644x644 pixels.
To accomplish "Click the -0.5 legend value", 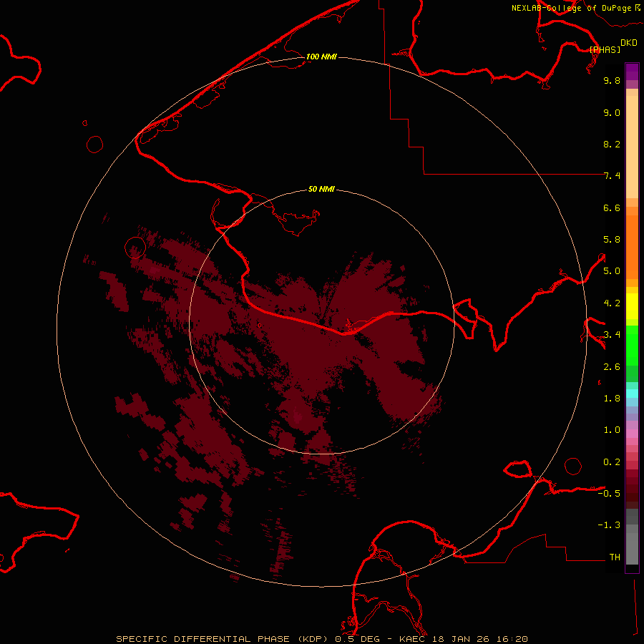I will [609, 494].
